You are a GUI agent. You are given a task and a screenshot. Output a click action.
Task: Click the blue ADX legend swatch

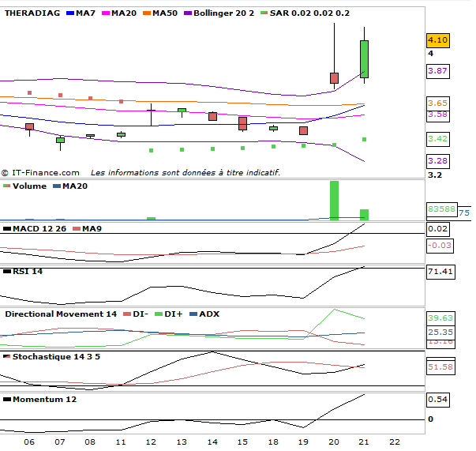[x=193, y=314]
